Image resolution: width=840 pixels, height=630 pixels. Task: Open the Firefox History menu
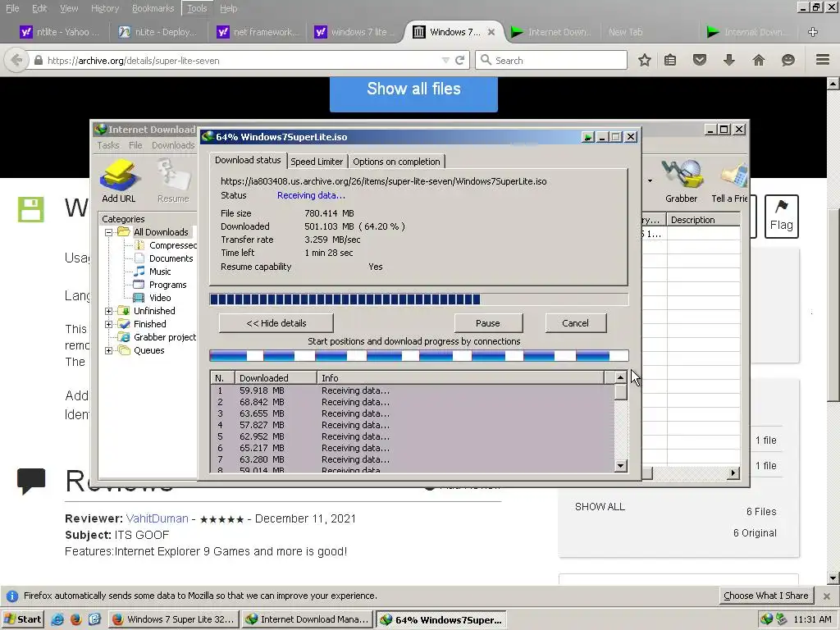click(104, 8)
